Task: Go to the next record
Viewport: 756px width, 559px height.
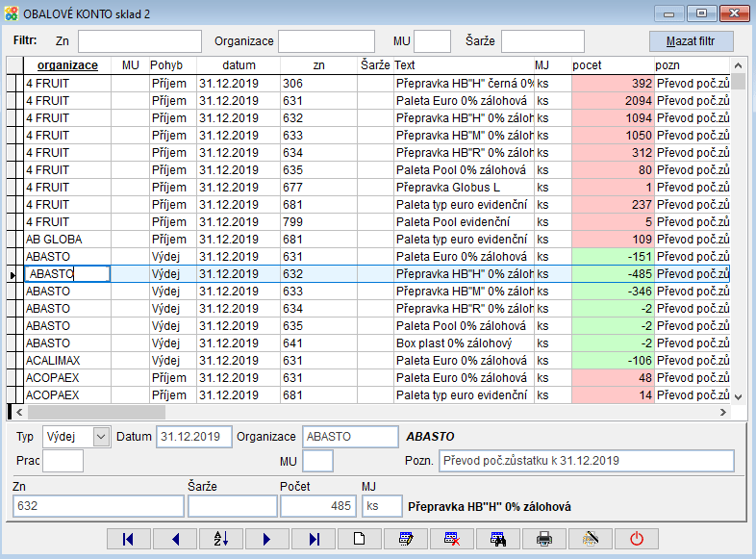Action: (x=267, y=539)
